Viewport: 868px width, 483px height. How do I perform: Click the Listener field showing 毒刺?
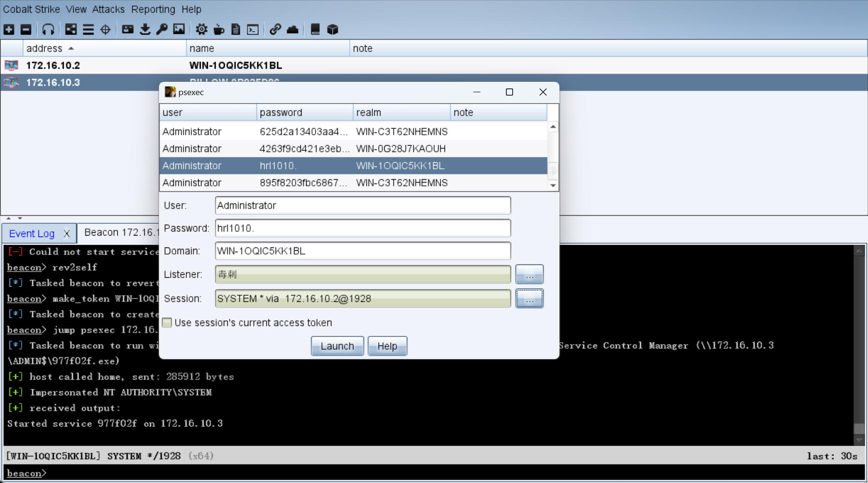363,274
